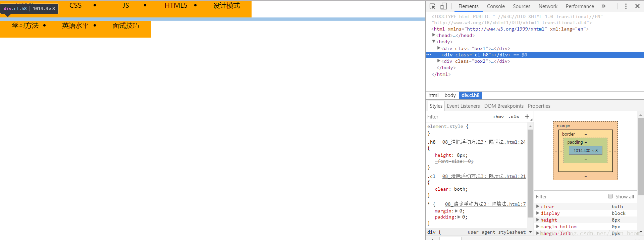Image resolution: width=644 pixels, height=240 pixels.
Task: Select the html xmlns element line
Action: point(510,29)
